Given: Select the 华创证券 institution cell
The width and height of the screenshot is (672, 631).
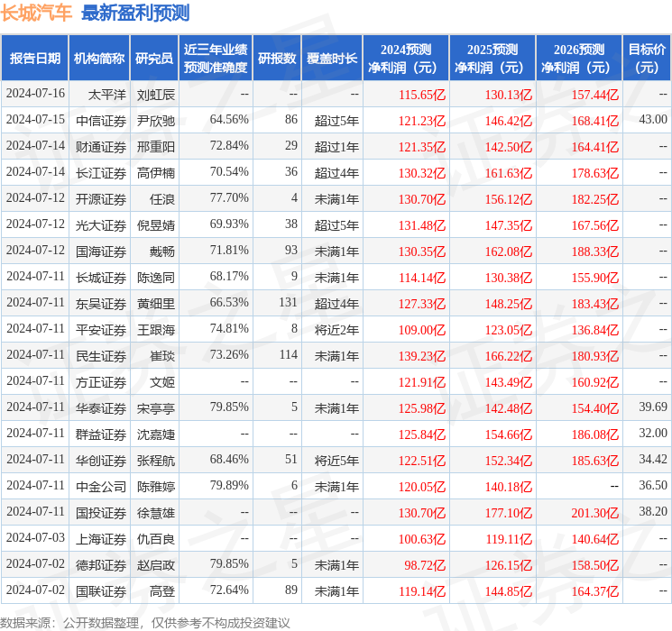Looking at the screenshot, I should 101,461.
